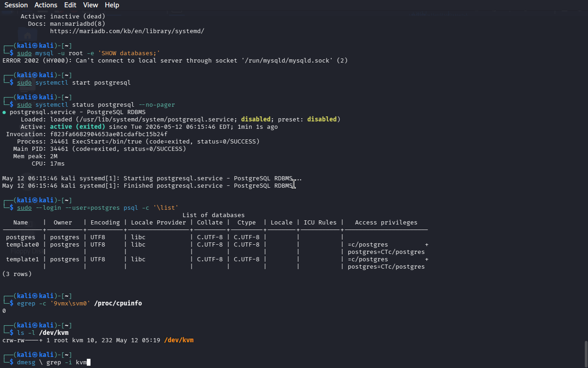Open the Edit menu
Viewport: 588px width, 368px height.
(70, 5)
